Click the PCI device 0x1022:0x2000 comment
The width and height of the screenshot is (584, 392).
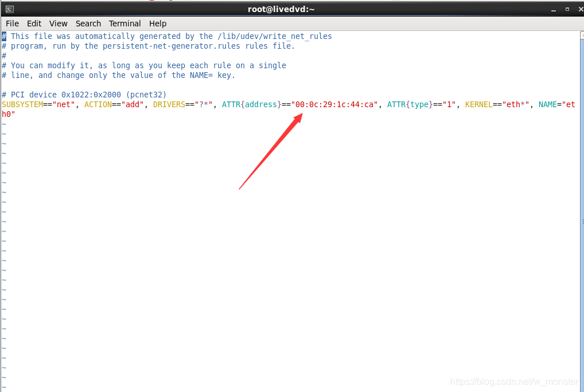coord(84,95)
